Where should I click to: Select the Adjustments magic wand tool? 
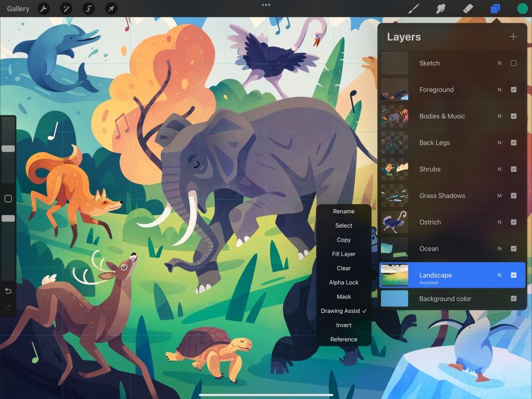click(x=66, y=9)
